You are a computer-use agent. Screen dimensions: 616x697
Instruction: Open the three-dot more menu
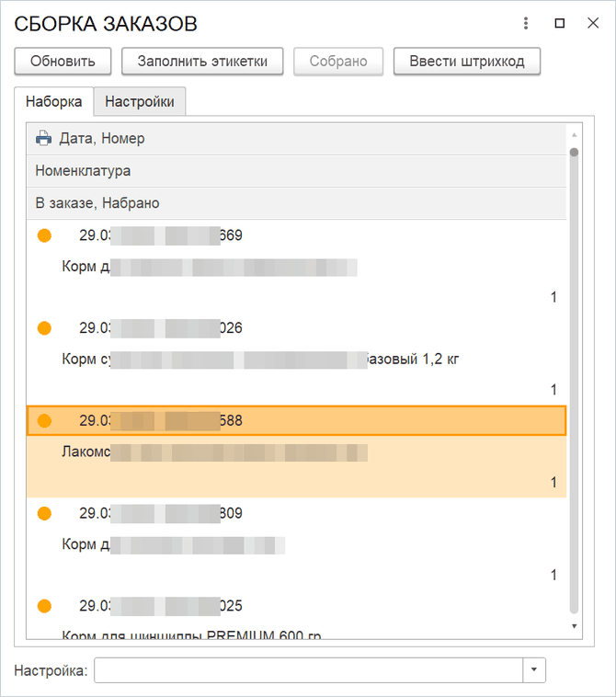526,23
